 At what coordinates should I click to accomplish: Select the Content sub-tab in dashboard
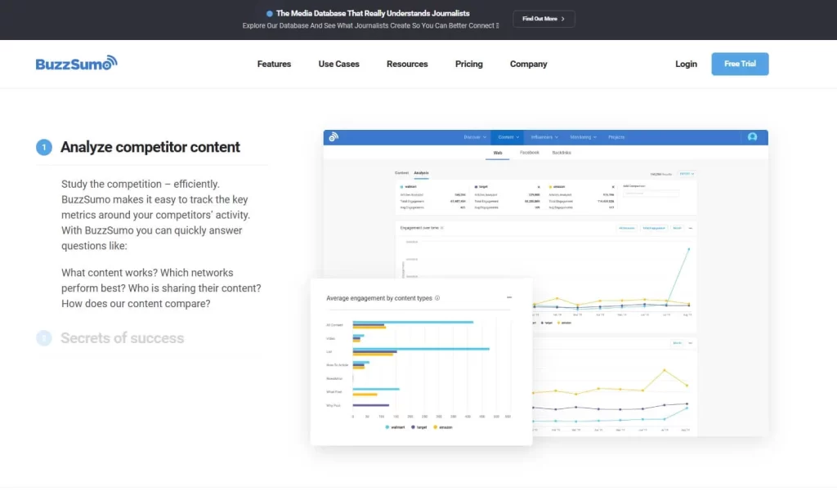pos(401,173)
